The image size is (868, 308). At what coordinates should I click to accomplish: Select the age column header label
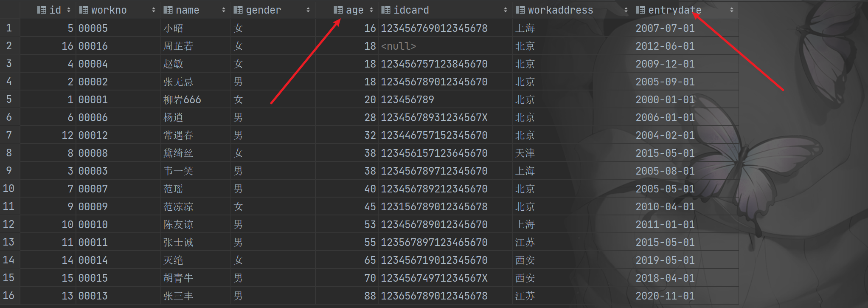355,10
